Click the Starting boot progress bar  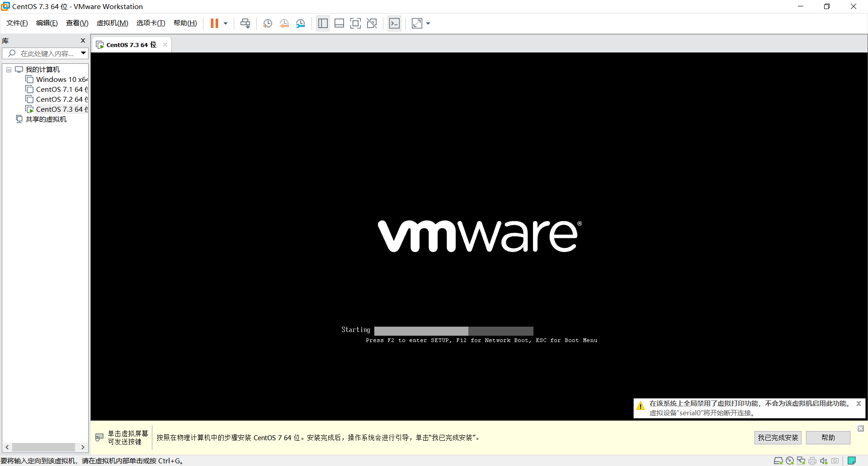pos(454,331)
